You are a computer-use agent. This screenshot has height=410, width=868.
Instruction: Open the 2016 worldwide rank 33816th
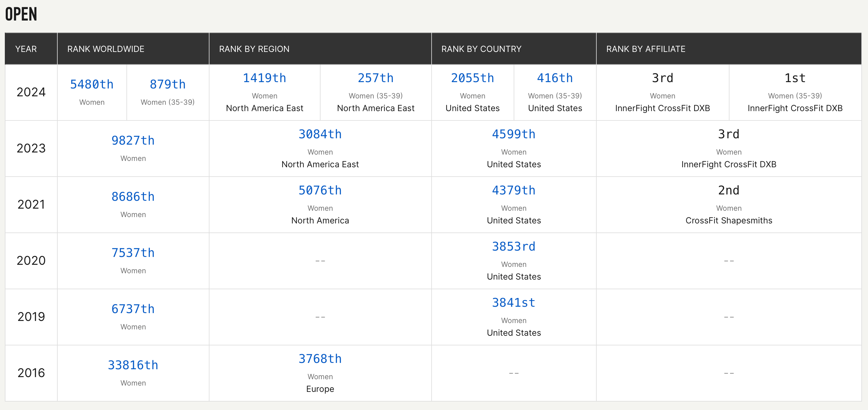tap(133, 365)
